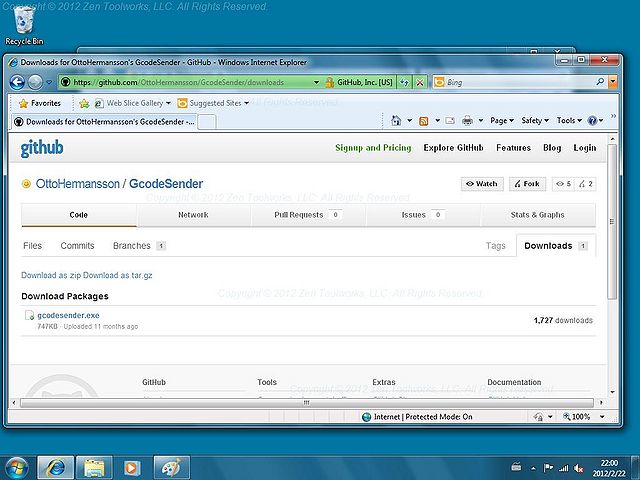
Task: Click Download as tar.gz link
Action: coord(118,275)
